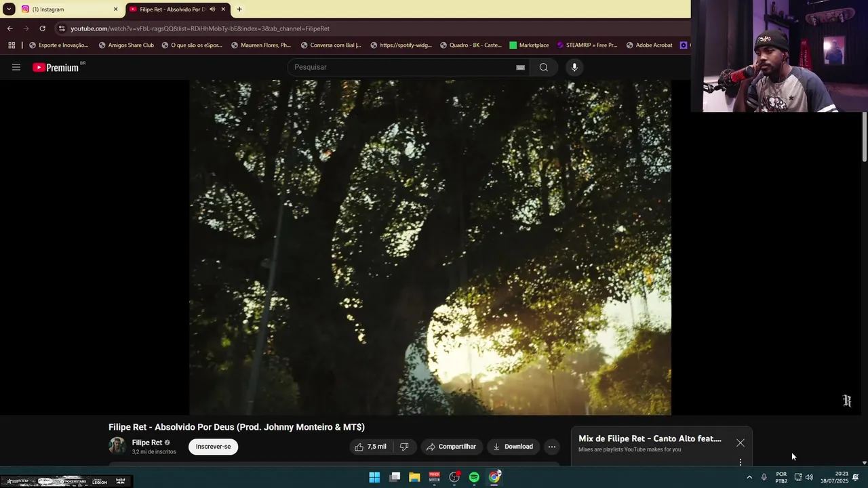This screenshot has width=868, height=488.
Task: Download the Filipe Ret video
Action: pos(513,447)
